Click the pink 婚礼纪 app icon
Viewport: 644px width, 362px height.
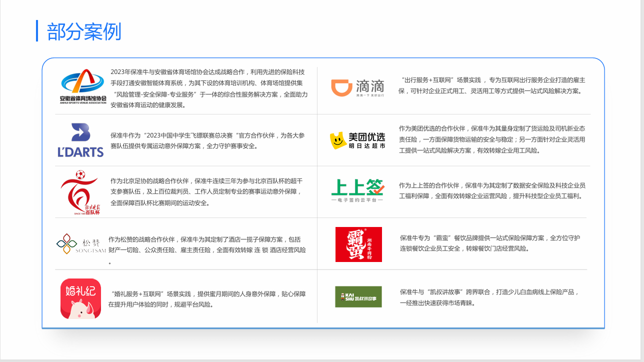tap(80, 298)
